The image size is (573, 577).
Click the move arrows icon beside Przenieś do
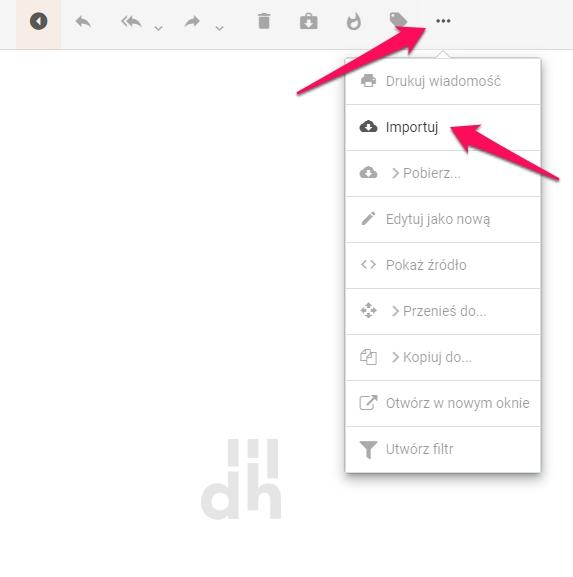(x=368, y=311)
